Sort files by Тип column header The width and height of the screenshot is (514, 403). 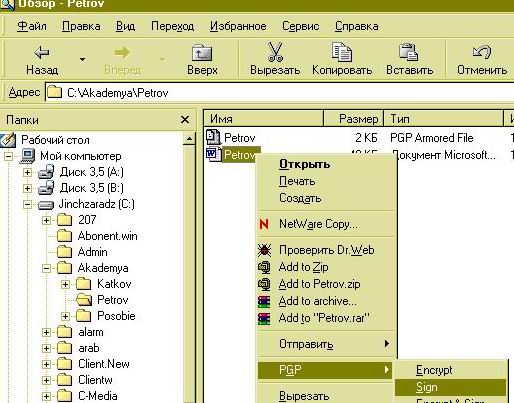[443, 119]
